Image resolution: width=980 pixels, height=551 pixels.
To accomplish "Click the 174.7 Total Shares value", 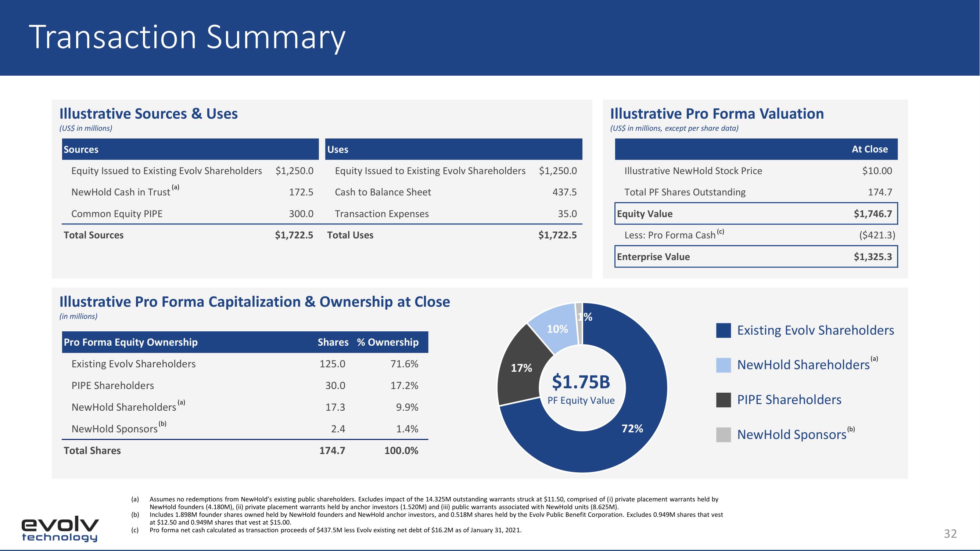I will coord(332,450).
